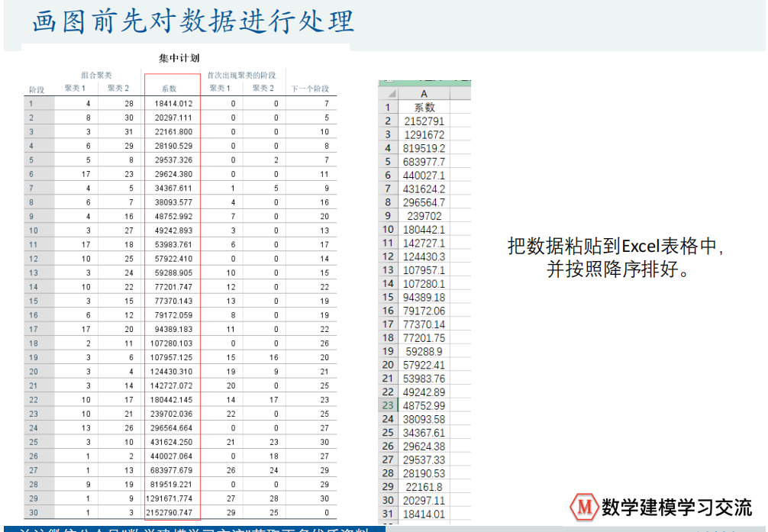Select Excel row header 31
Image resolution: width=768 pixels, height=532 pixels.
(389, 514)
